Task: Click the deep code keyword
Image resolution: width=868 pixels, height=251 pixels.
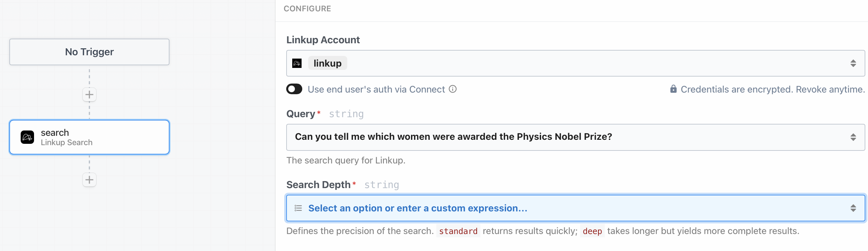Action: [592, 231]
